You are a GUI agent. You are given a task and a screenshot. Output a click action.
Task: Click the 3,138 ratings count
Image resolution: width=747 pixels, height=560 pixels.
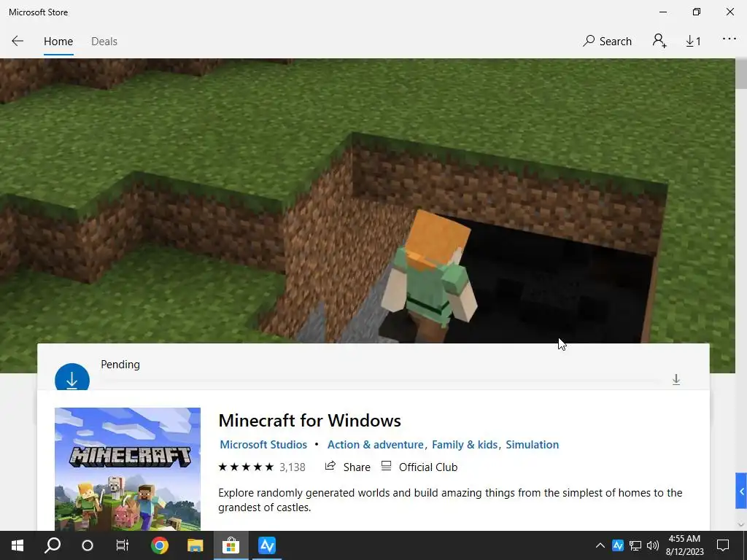tap(292, 467)
